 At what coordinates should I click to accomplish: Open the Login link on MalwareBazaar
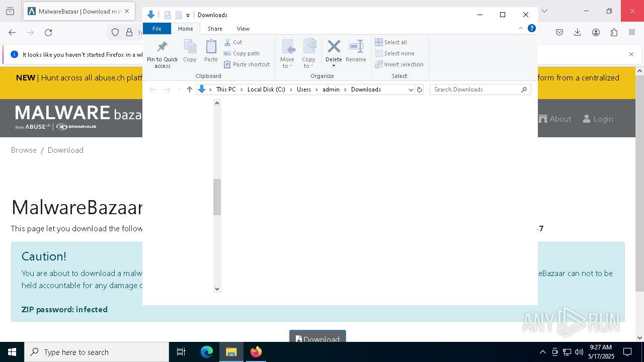(x=598, y=119)
